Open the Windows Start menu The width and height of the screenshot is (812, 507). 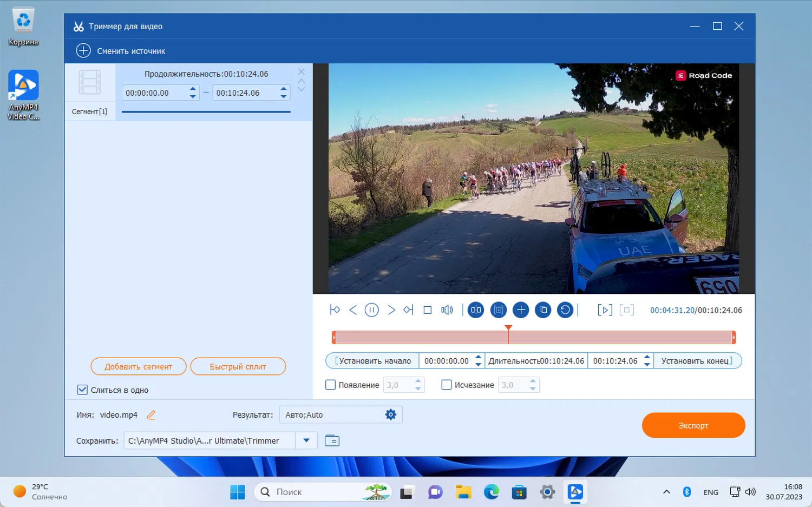click(x=238, y=492)
